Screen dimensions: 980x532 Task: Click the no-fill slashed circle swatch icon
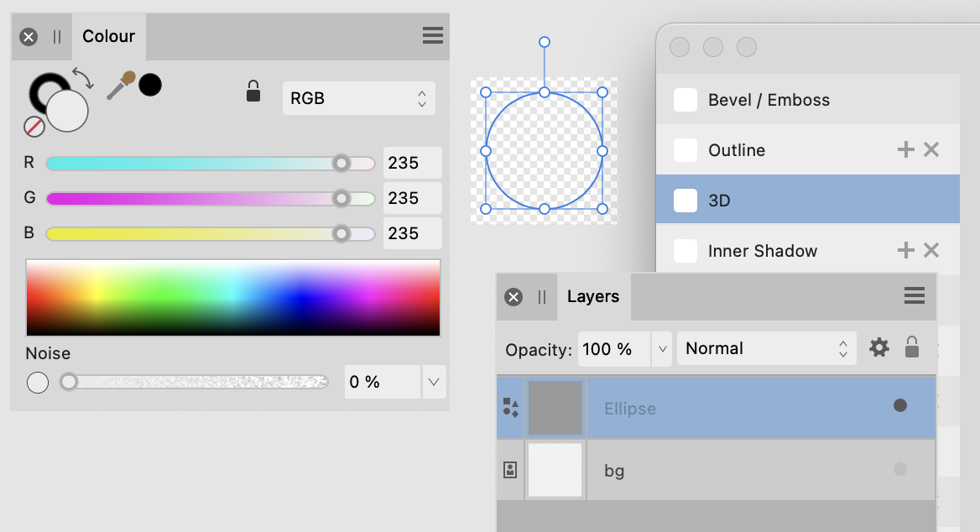point(34,127)
